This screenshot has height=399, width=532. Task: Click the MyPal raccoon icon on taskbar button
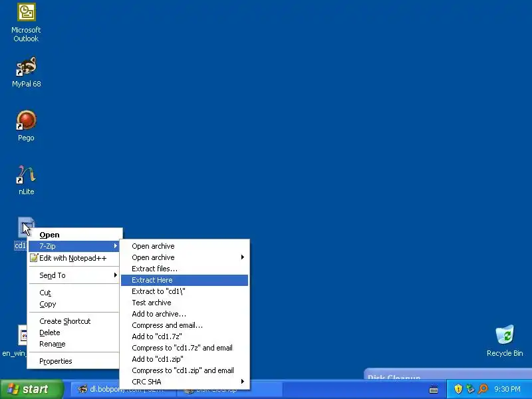point(82,389)
